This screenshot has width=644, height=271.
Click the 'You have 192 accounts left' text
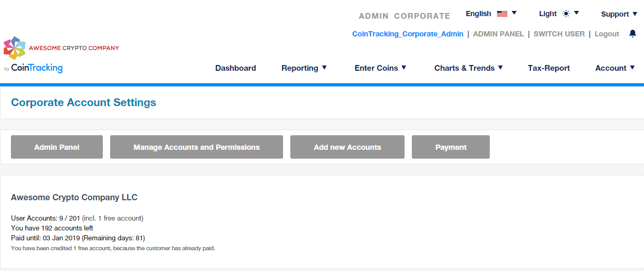(x=52, y=228)
